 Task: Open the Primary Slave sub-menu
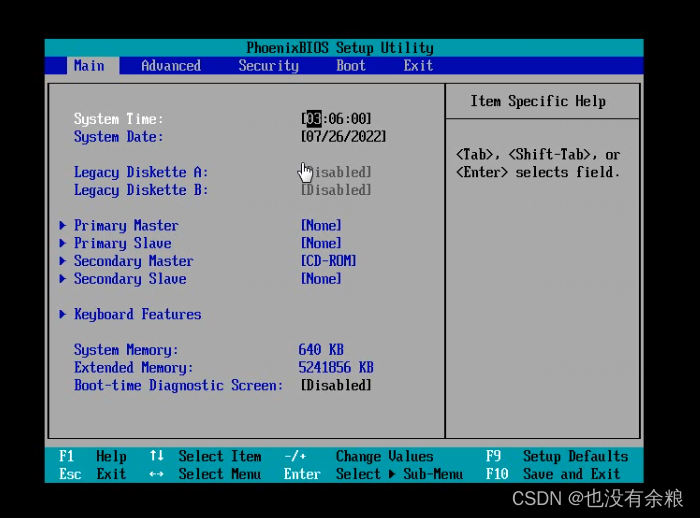coord(123,243)
